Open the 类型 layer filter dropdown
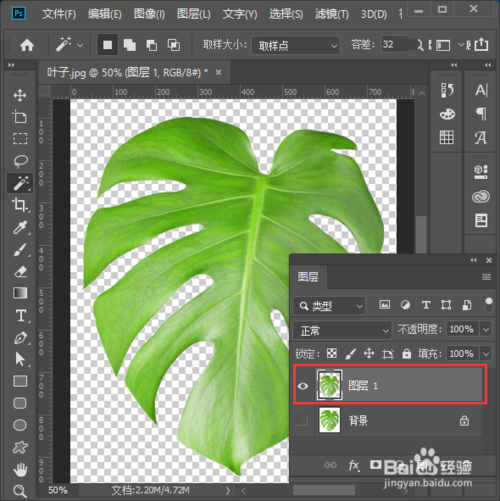The image size is (500, 501). coord(329,306)
